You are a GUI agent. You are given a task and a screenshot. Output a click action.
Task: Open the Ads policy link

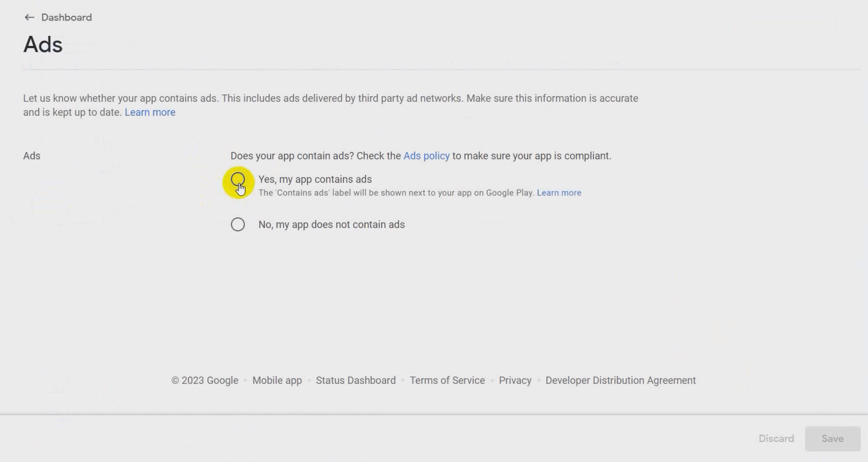pos(426,156)
